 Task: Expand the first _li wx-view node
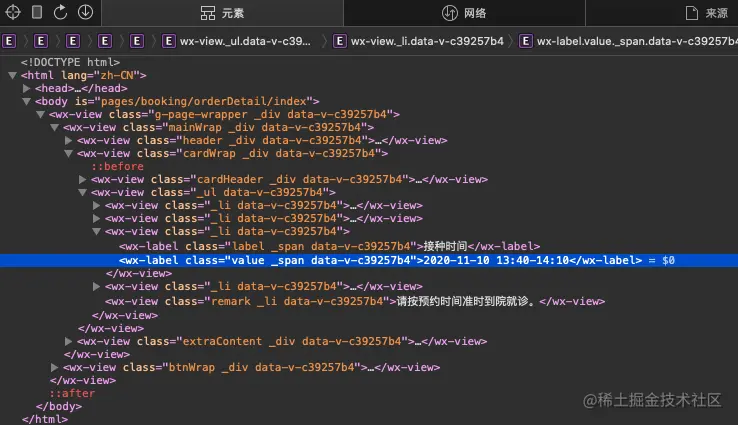tap(96, 205)
